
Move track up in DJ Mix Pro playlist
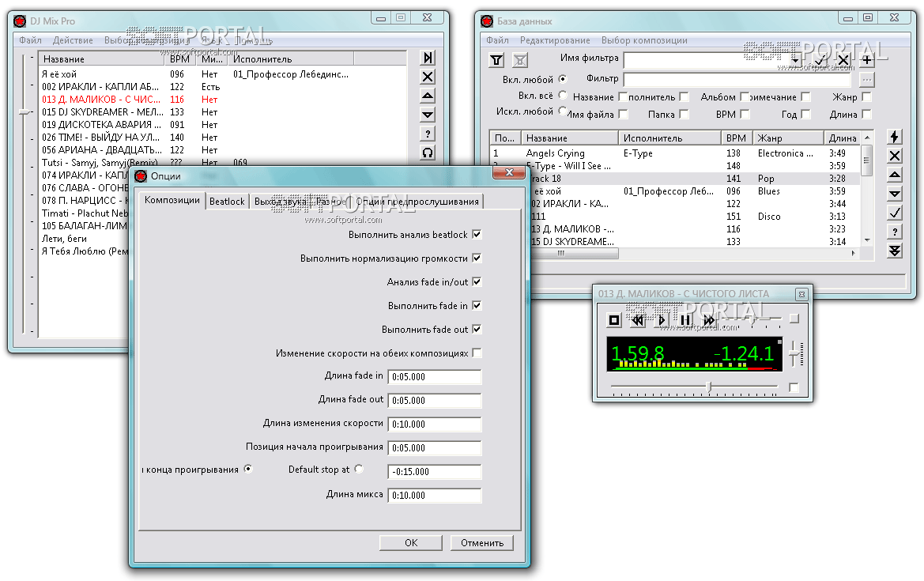428,96
